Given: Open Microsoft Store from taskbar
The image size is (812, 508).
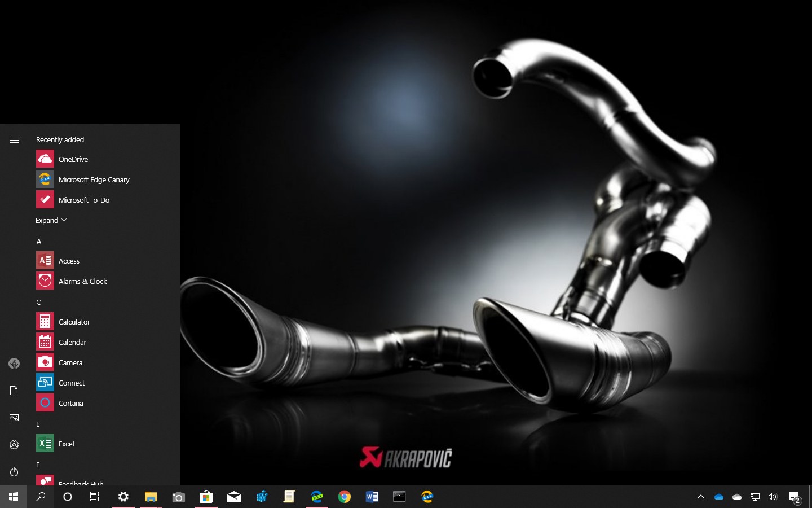Looking at the screenshot, I should (x=206, y=497).
